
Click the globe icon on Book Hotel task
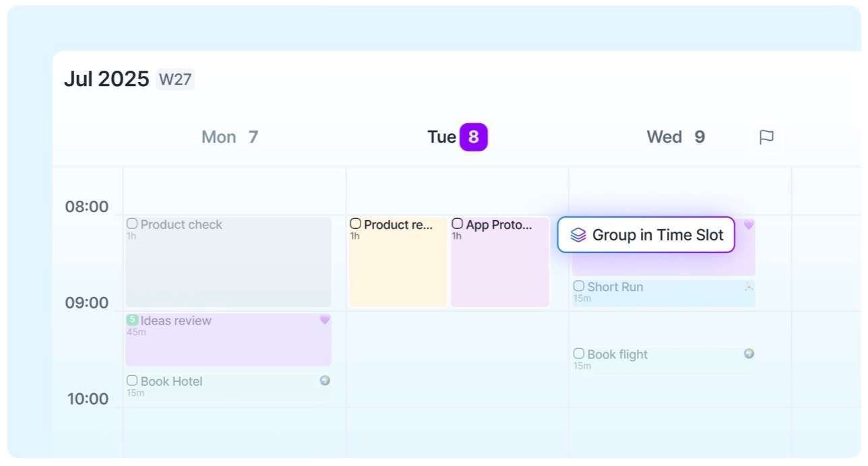point(325,380)
